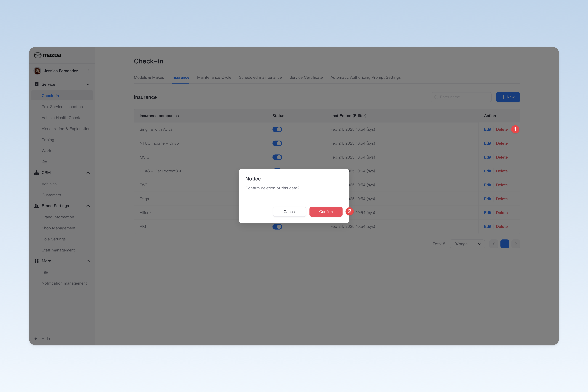Click the Enter name search field

[461, 97]
